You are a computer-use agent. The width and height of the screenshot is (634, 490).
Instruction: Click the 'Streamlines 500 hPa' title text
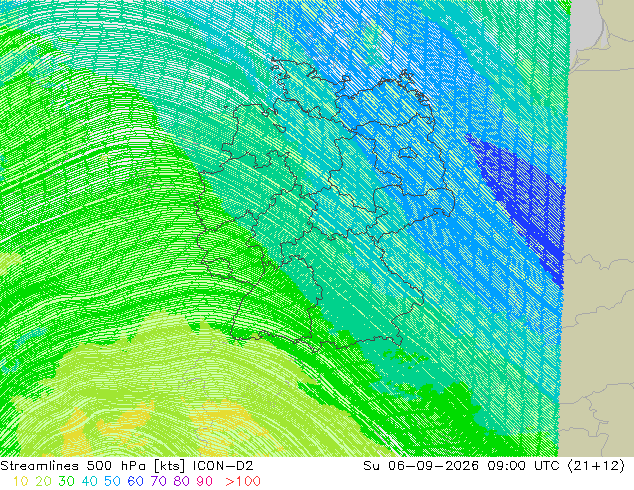(74, 466)
